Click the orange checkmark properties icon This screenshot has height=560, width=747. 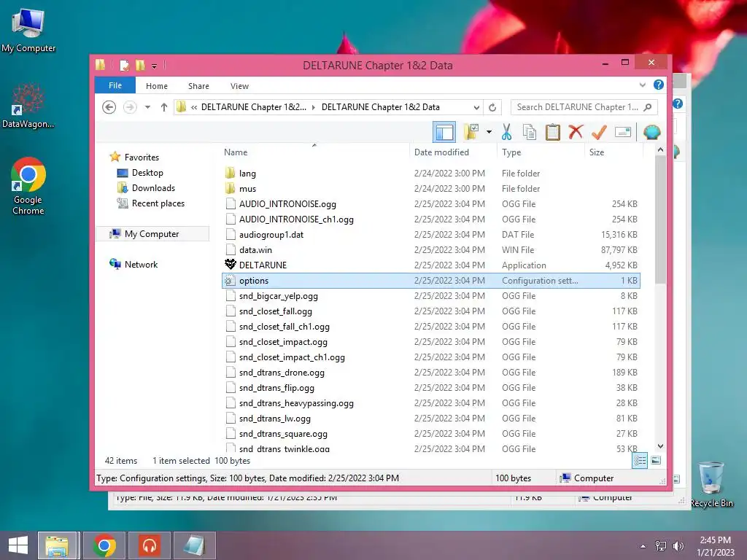600,132
